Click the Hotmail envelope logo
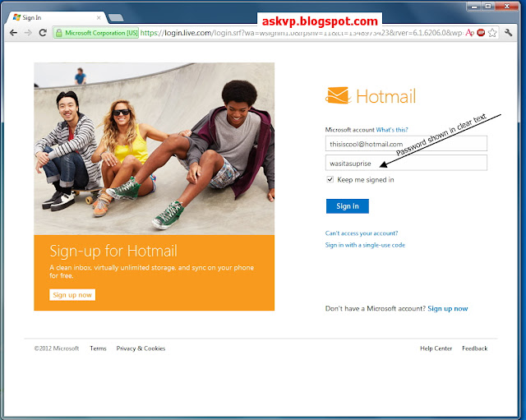Screen dimensions: 526x420 coord(338,95)
